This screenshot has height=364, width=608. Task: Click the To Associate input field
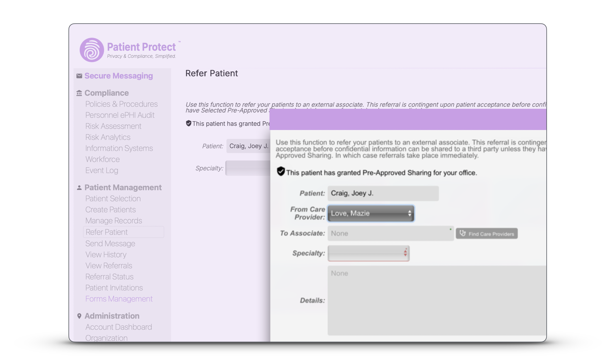[x=390, y=233]
